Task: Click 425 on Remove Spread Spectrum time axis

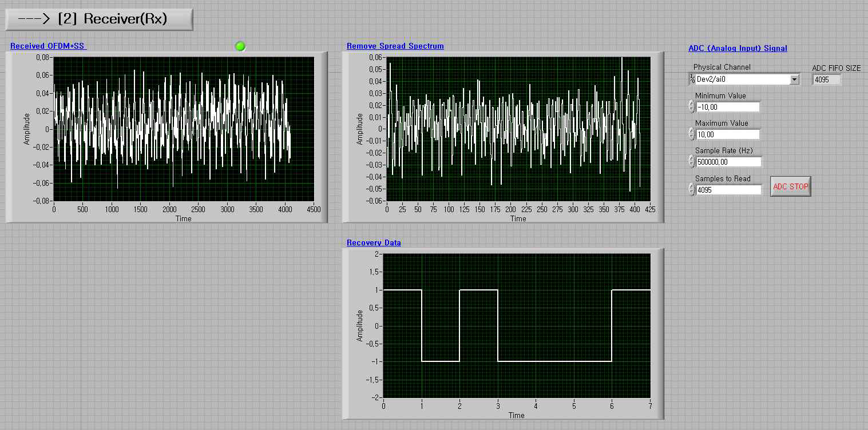Action: (x=650, y=209)
